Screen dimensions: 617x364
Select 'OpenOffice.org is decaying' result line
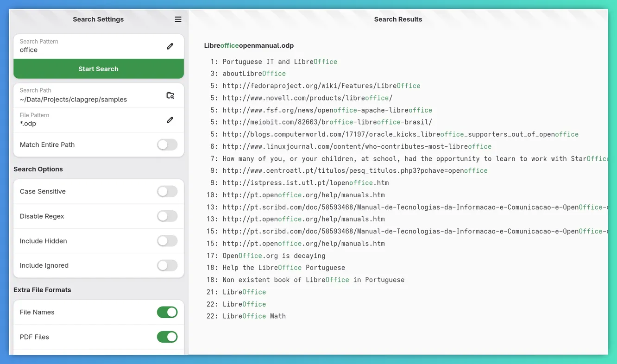[274, 256]
